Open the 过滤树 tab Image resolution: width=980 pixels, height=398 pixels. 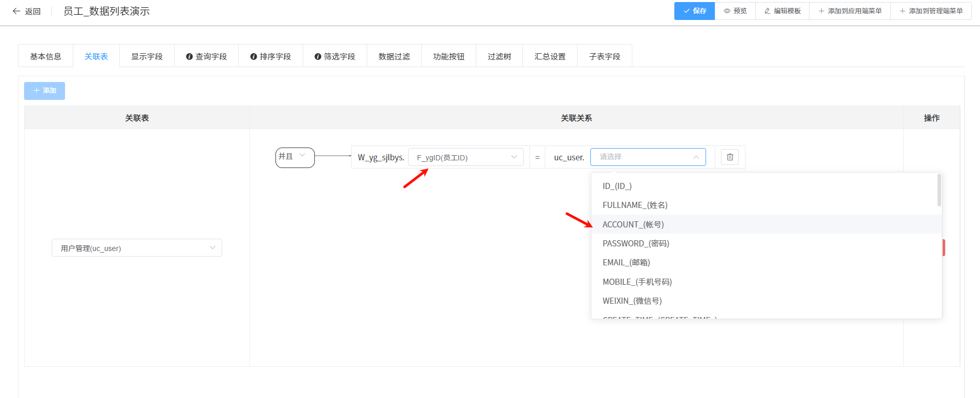click(499, 56)
